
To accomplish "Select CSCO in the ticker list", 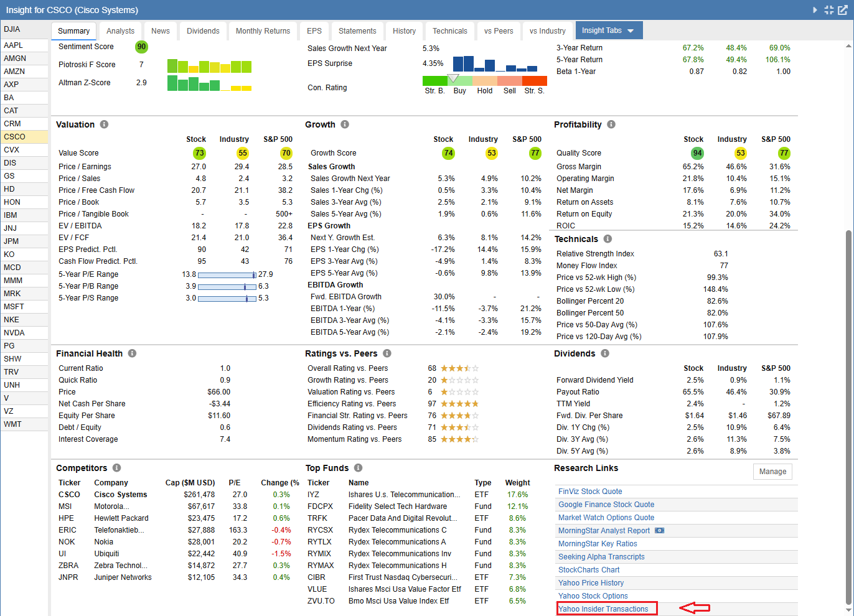I will [x=24, y=137].
